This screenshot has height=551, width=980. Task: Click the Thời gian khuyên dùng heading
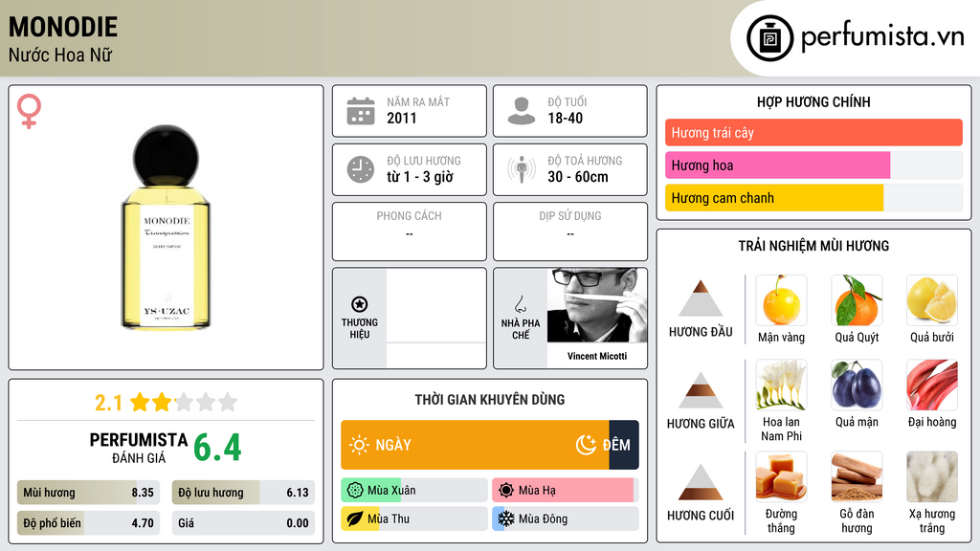coord(489,400)
